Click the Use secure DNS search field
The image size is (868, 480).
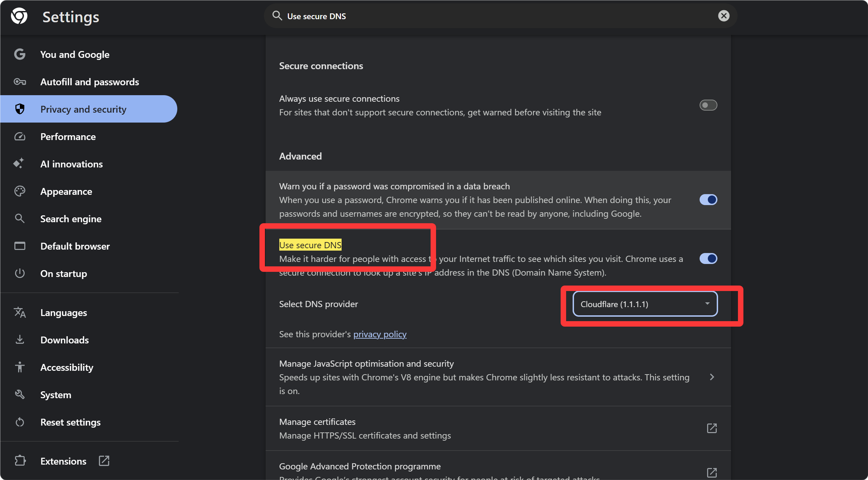coord(500,16)
